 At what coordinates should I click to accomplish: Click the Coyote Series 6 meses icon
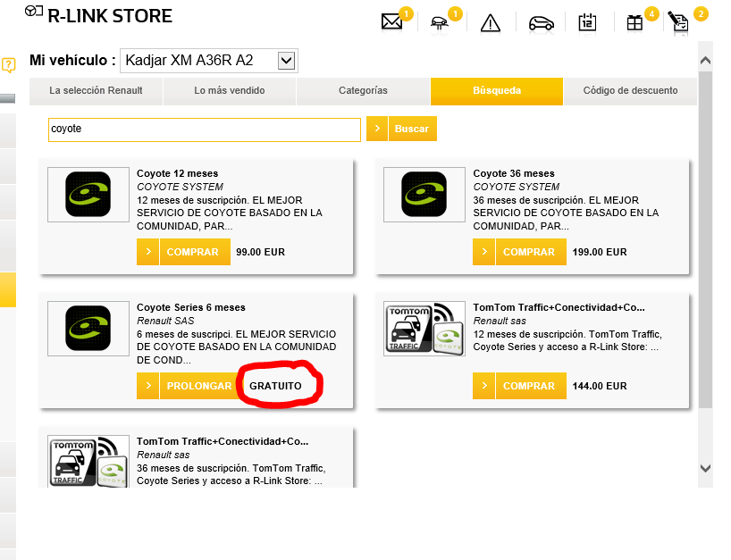(x=88, y=329)
